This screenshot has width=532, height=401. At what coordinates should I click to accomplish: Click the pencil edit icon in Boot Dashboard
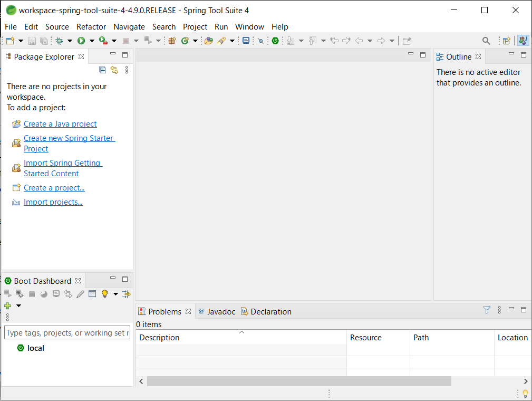pyautogui.click(x=80, y=294)
